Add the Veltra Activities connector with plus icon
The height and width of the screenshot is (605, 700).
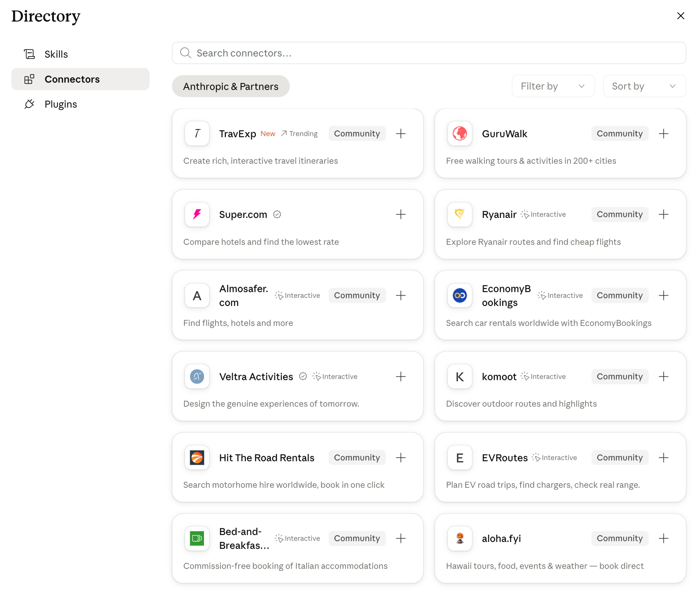coord(401,377)
